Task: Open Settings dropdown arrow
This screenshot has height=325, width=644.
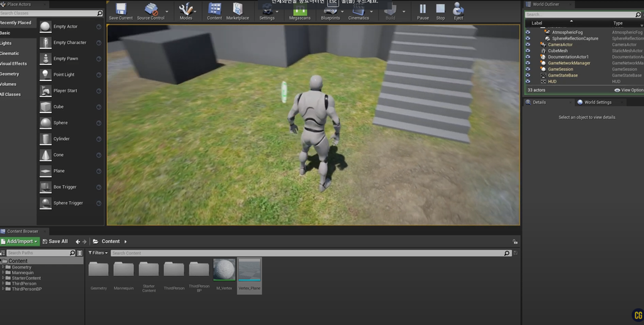Action: [x=277, y=11]
